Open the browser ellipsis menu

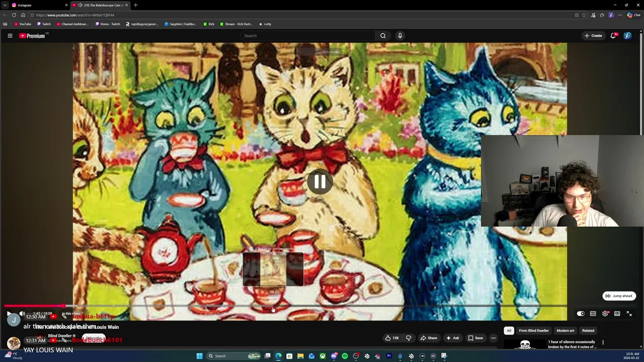click(620, 15)
